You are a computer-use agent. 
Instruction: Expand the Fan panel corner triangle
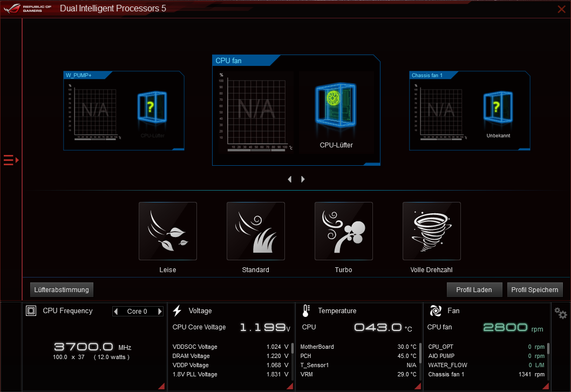tap(546, 386)
